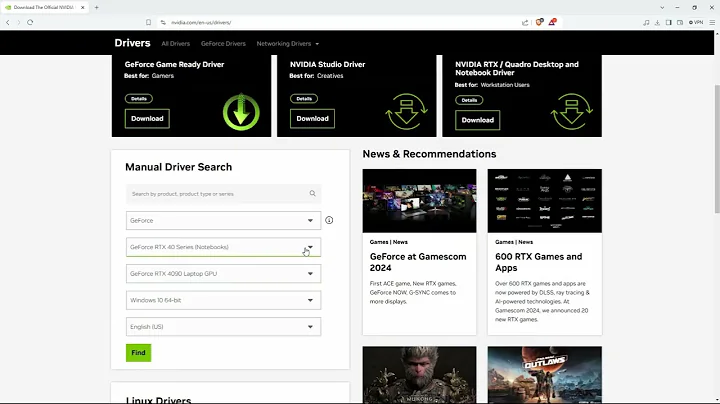720x404 pixels.
Task: Open the GeForce Drivers nav item
Action: point(223,44)
